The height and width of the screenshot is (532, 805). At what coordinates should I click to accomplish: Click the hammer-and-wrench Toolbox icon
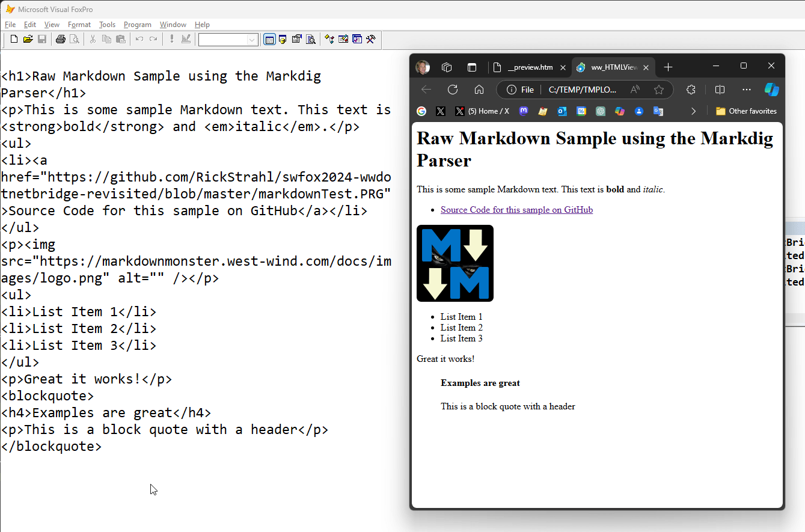371,40
